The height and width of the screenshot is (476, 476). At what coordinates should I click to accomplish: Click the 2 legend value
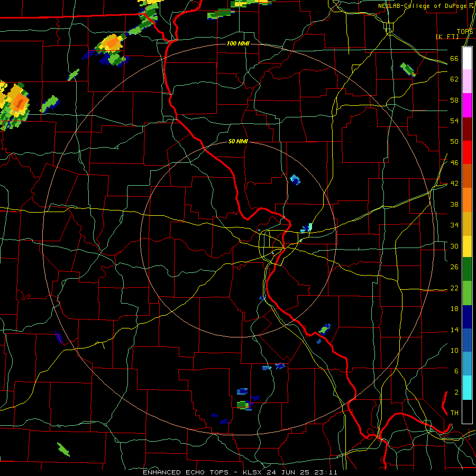456,392
